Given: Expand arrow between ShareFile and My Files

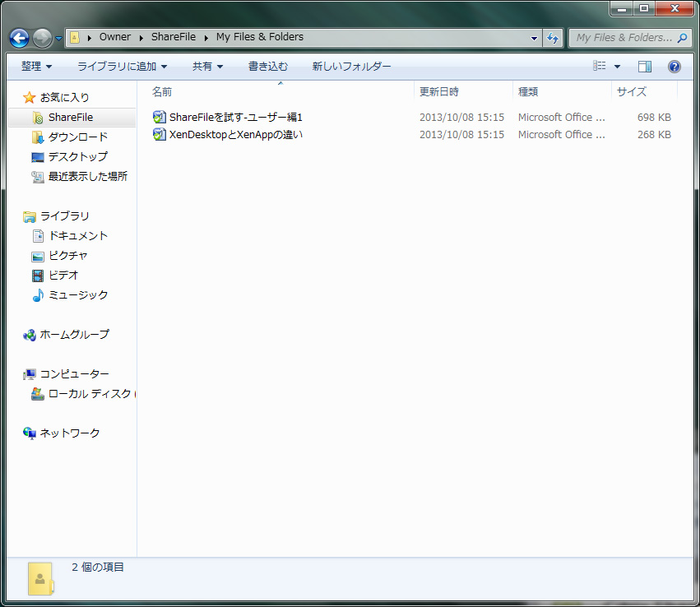Looking at the screenshot, I should (x=206, y=38).
